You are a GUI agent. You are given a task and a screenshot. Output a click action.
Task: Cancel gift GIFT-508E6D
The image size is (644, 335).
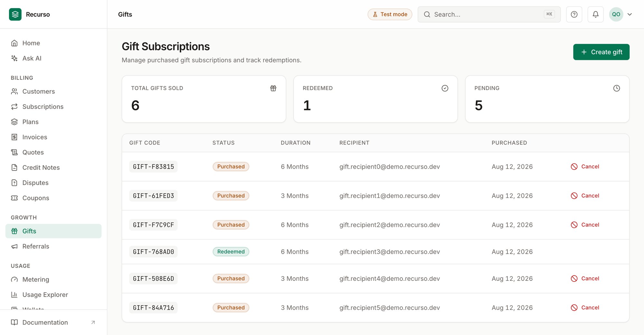(585, 279)
